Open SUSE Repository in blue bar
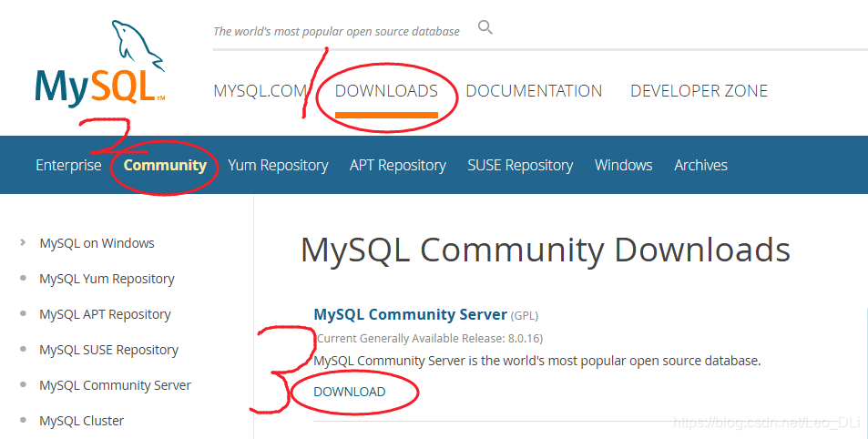 pos(520,166)
